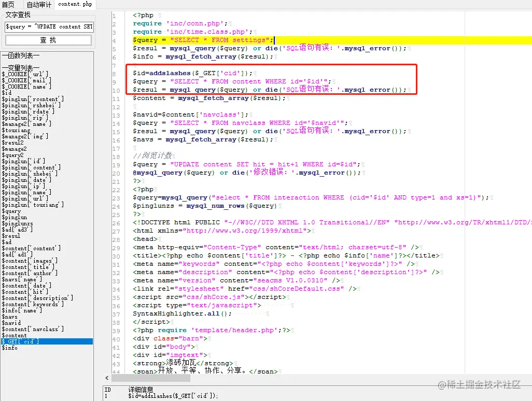
Task: Select the $touxiang variable
Action: pyautogui.click(x=16, y=130)
